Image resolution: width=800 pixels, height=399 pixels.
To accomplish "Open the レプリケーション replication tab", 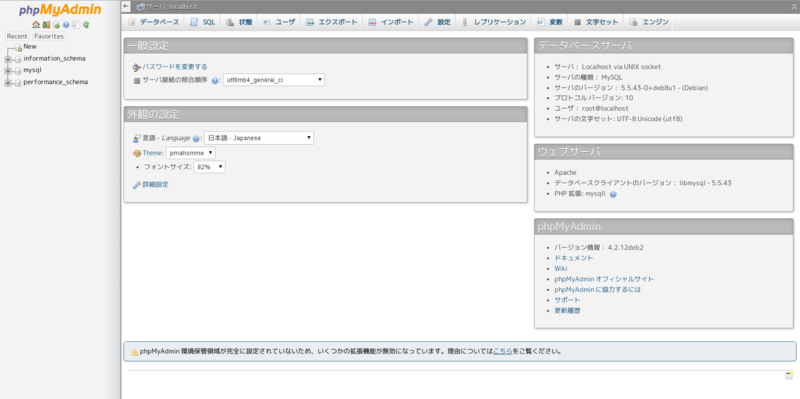I will pyautogui.click(x=493, y=22).
